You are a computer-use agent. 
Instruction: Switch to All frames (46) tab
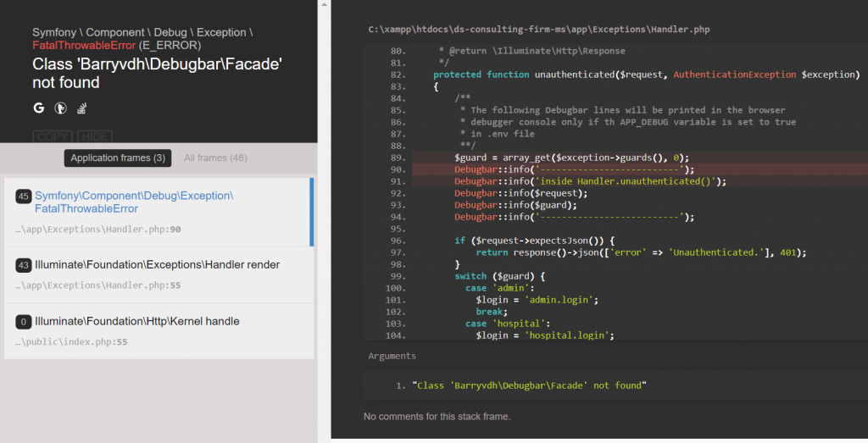[x=215, y=158]
